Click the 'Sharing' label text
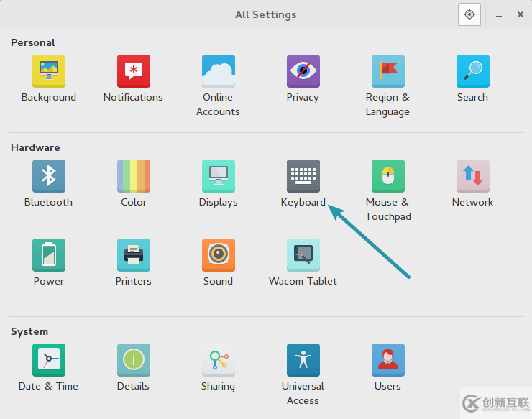 (218, 387)
